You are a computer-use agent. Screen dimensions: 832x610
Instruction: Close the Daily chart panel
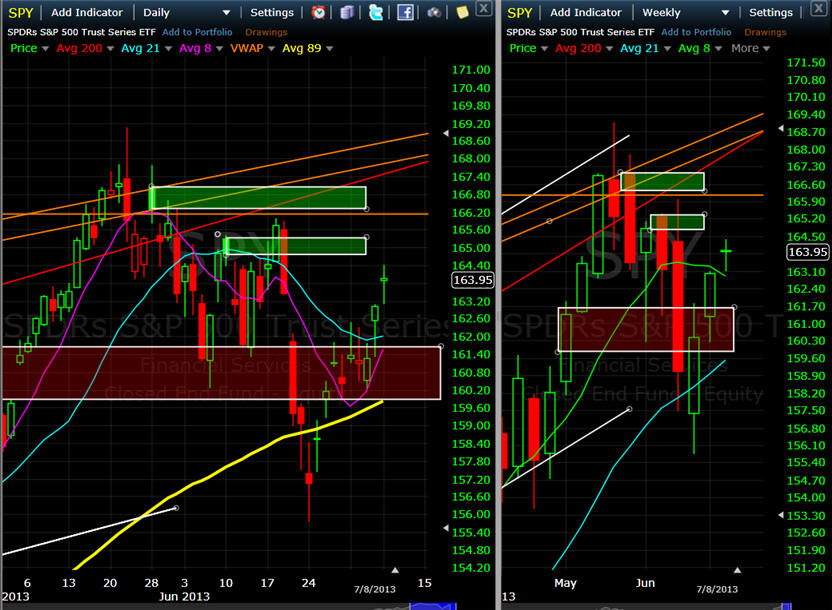tap(483, 8)
